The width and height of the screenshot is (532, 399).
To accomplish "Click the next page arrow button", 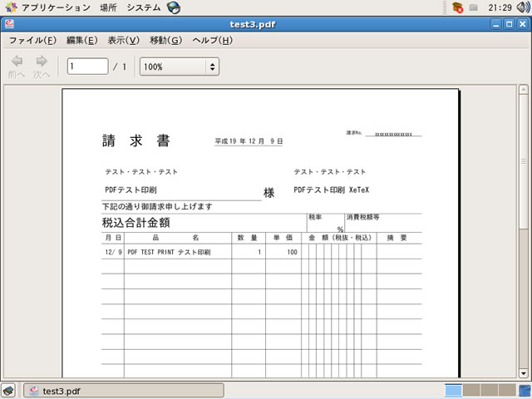I will coord(42,66).
